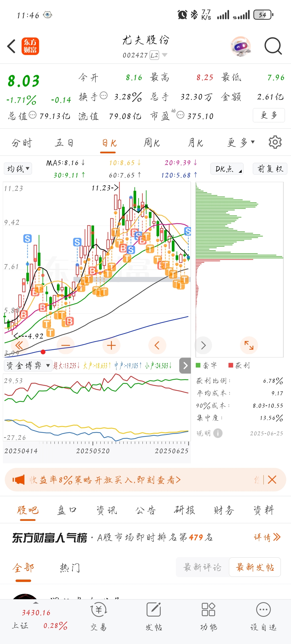This screenshot has width=291, height=644.
Task: Open 股吧 tab
Action: click(x=28, y=510)
